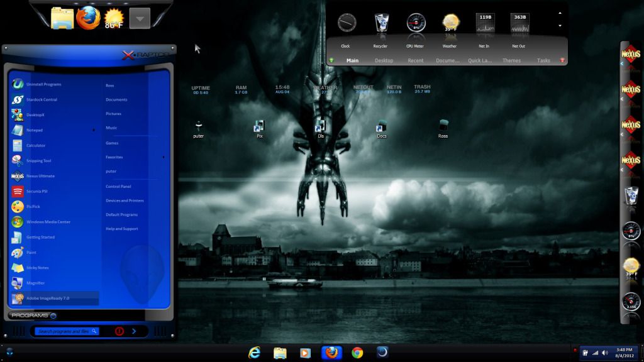Viewport: 644px width, 362px height.
Task: Expand the top dock dropdown arrow button
Action: [140, 19]
